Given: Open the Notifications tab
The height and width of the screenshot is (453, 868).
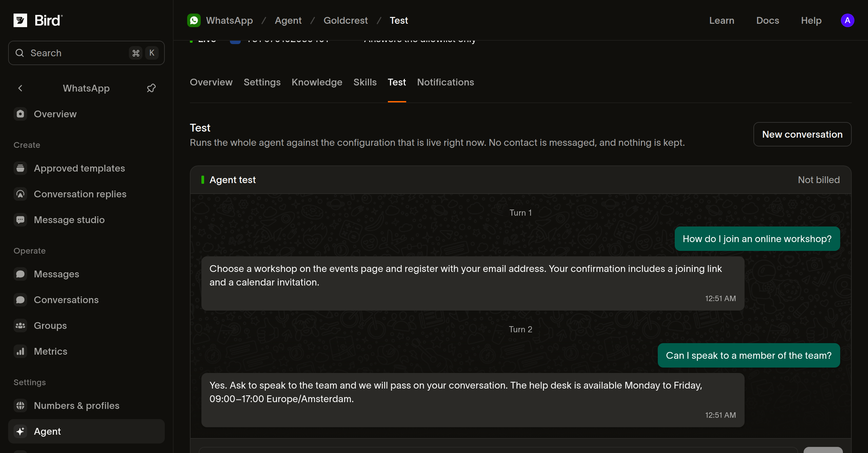Looking at the screenshot, I should point(446,82).
